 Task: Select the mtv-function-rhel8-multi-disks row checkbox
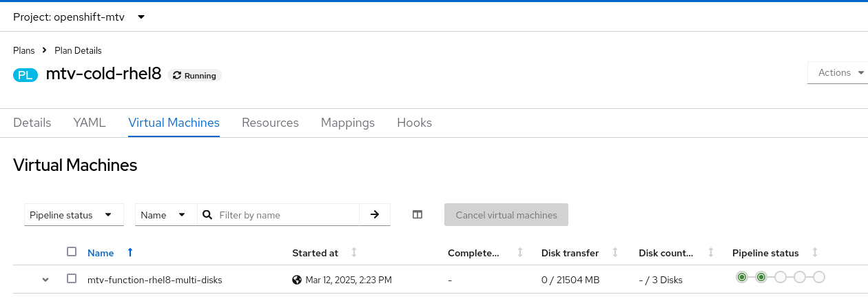pos(72,279)
